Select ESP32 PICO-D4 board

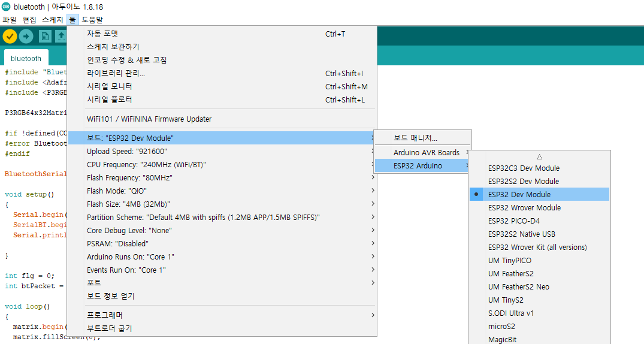point(539,221)
